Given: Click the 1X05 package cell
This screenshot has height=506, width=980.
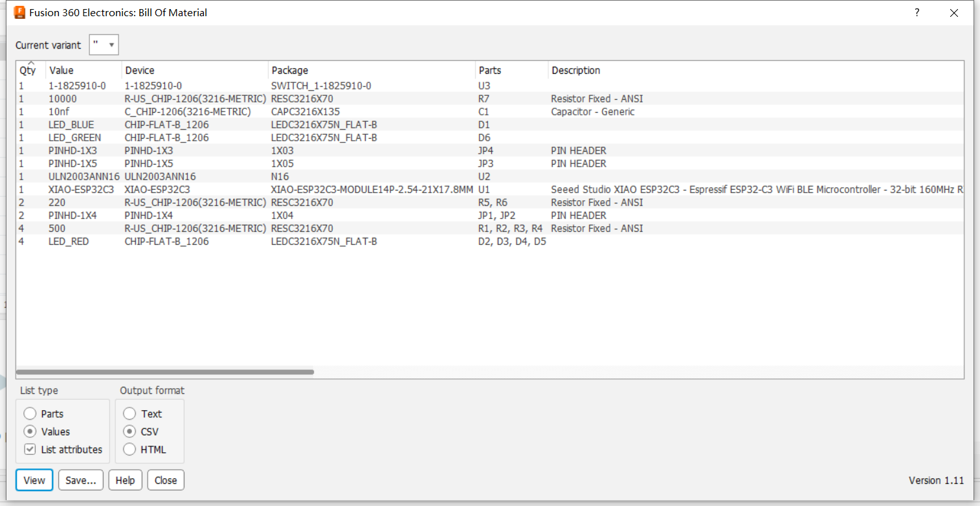Looking at the screenshot, I should tap(282, 163).
